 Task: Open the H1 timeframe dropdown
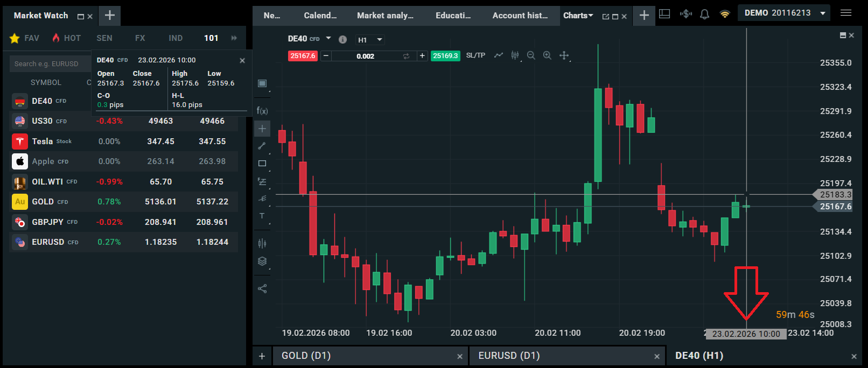[x=370, y=40]
